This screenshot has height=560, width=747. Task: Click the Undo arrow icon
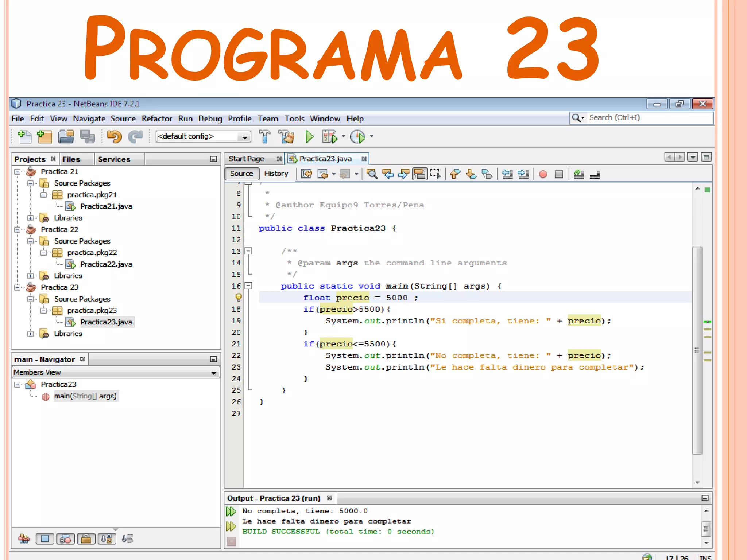pos(114,137)
